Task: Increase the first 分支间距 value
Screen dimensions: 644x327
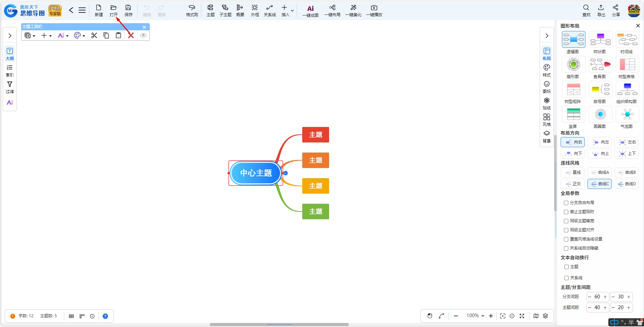Action: click(x=605, y=297)
